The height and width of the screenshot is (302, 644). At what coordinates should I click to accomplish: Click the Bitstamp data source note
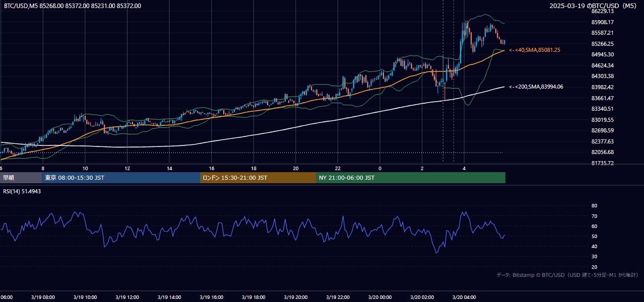click(567, 275)
